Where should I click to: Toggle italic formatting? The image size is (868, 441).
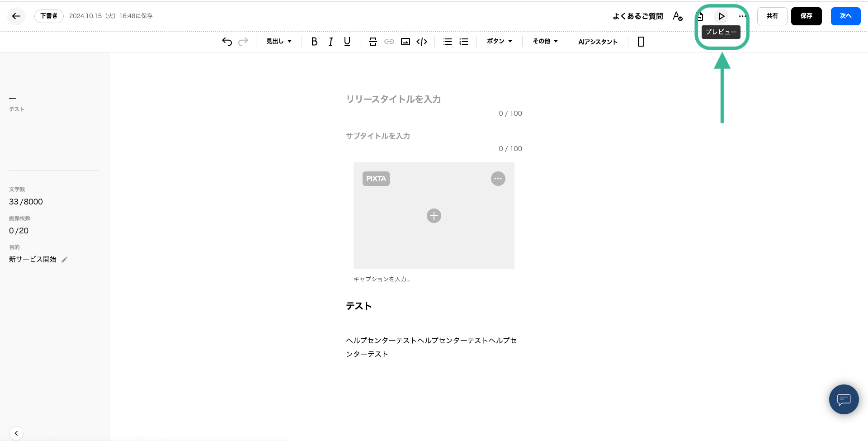pyautogui.click(x=330, y=42)
